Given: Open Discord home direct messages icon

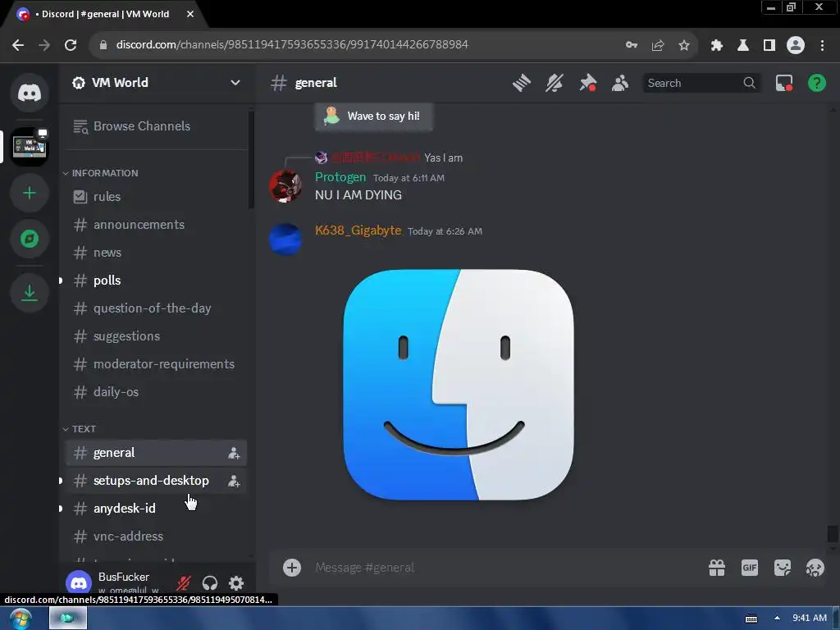Looking at the screenshot, I should (30, 92).
